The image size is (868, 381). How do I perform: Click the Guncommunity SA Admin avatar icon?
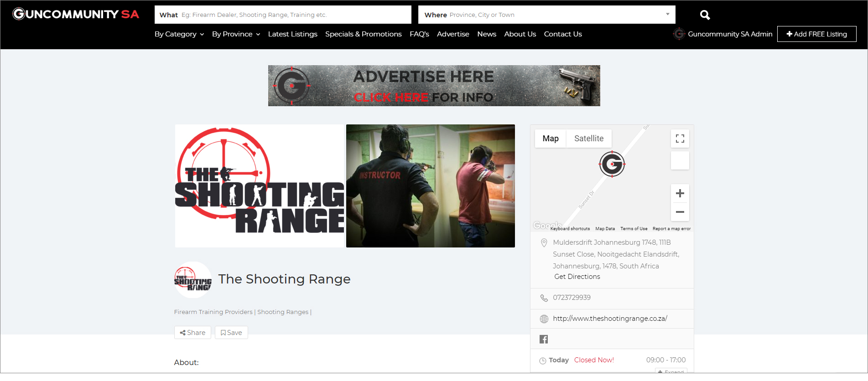pos(679,34)
